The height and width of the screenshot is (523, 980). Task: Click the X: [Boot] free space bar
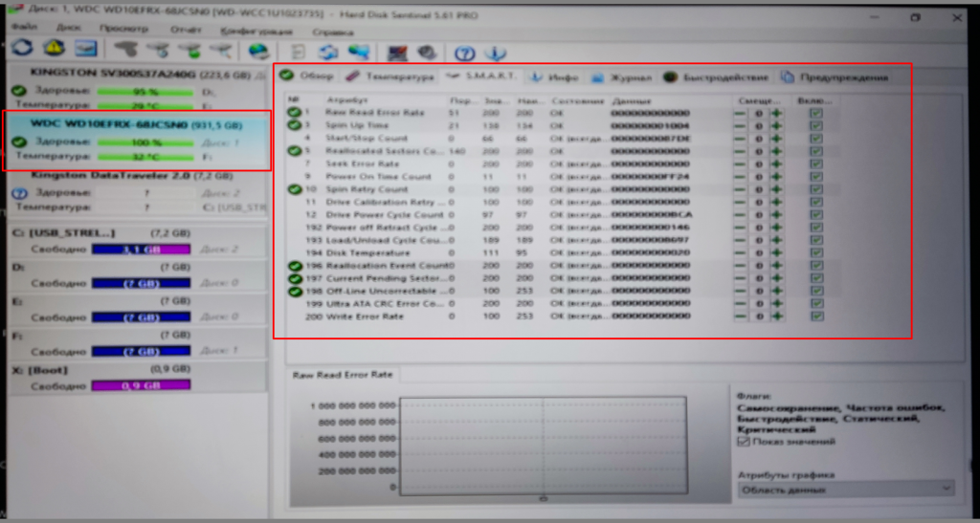(x=141, y=385)
